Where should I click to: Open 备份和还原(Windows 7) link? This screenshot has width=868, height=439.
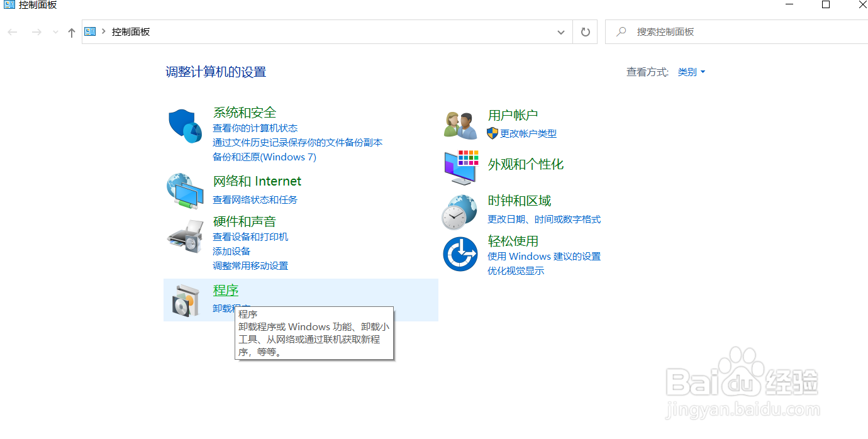[x=264, y=157]
